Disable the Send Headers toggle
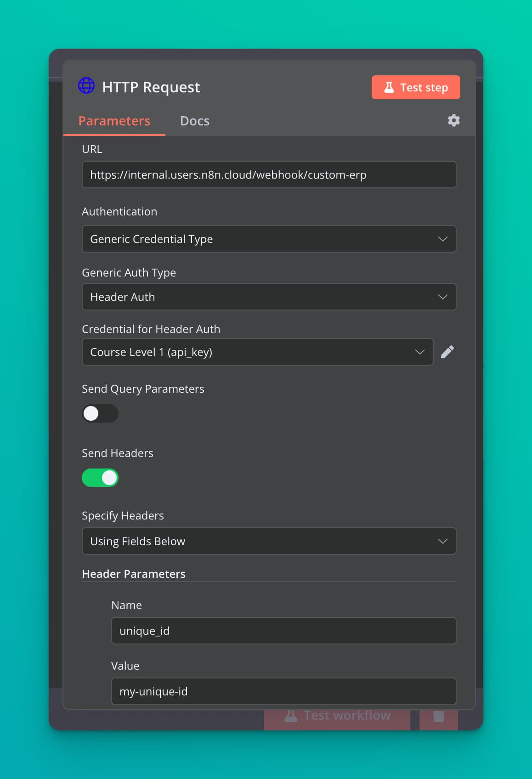 tap(100, 478)
